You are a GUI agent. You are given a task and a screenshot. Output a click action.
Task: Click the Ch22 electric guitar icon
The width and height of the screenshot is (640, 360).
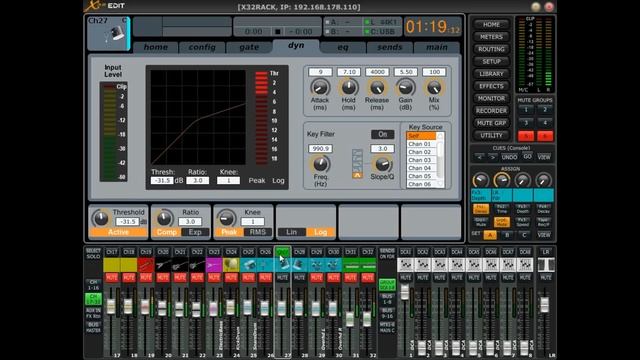(197, 265)
